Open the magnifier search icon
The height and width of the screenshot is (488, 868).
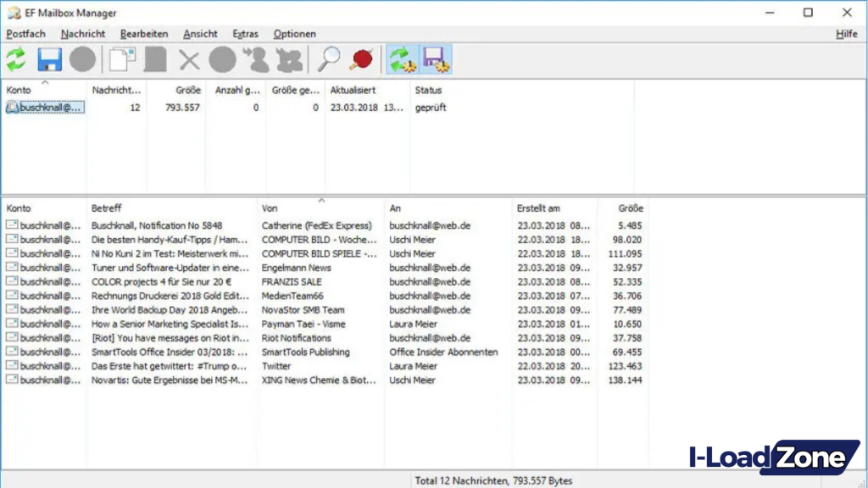pyautogui.click(x=331, y=58)
